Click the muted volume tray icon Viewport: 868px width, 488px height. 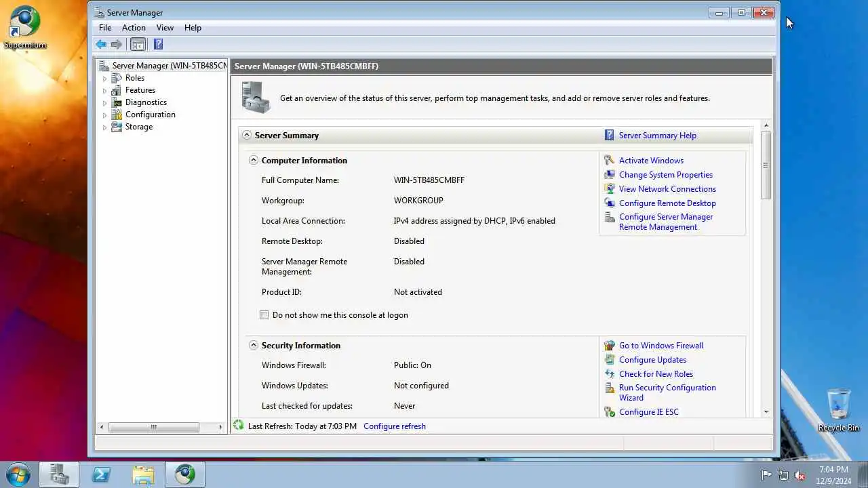(x=800, y=475)
